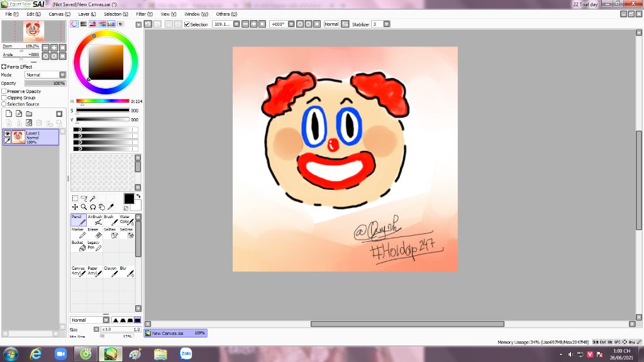Select the Marker tool
The image size is (644, 362).
pos(78,233)
